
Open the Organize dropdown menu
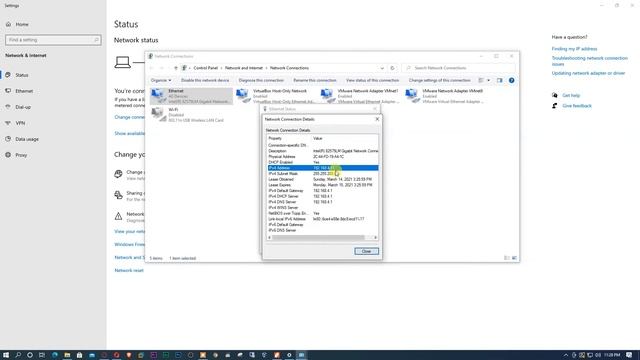(x=161, y=80)
